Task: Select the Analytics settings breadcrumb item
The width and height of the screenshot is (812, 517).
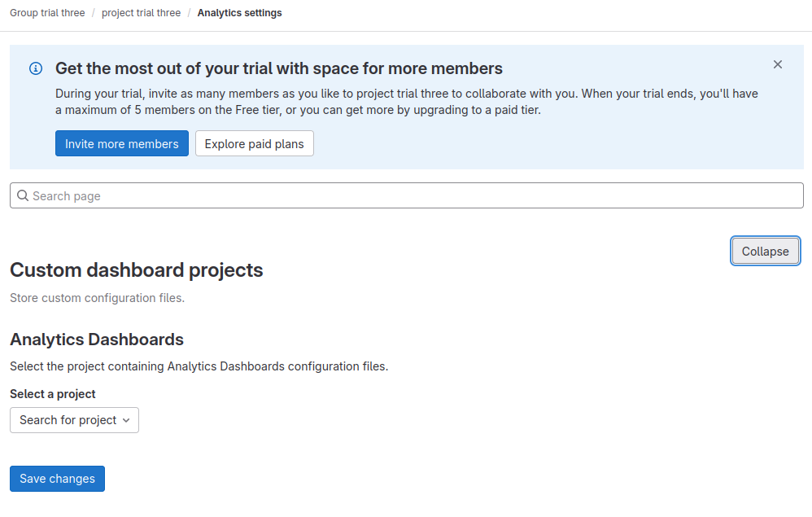Action: [x=239, y=13]
